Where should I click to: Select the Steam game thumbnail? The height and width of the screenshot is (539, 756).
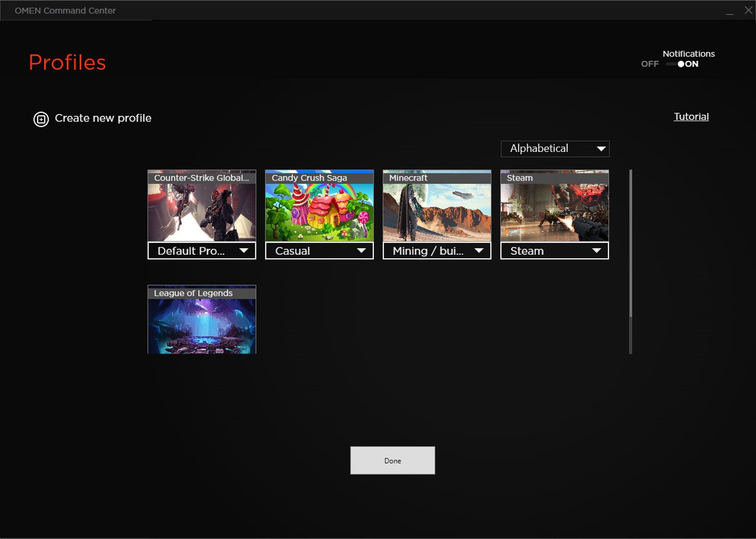coord(554,212)
